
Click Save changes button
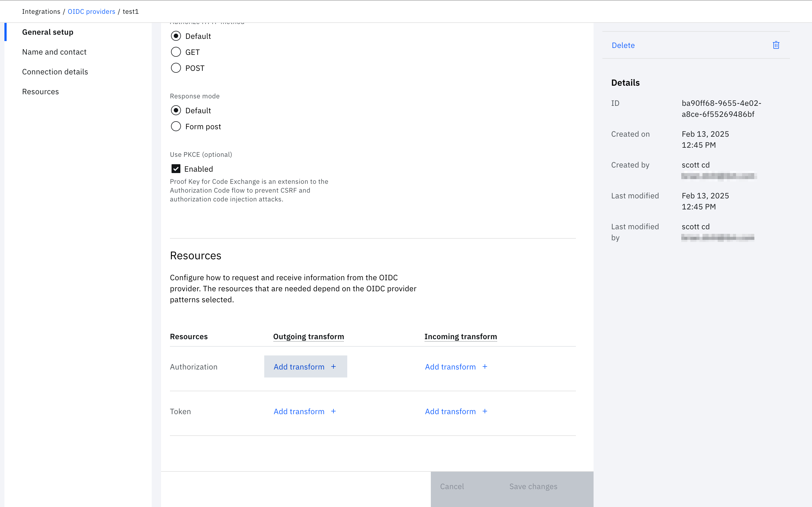[533, 486]
